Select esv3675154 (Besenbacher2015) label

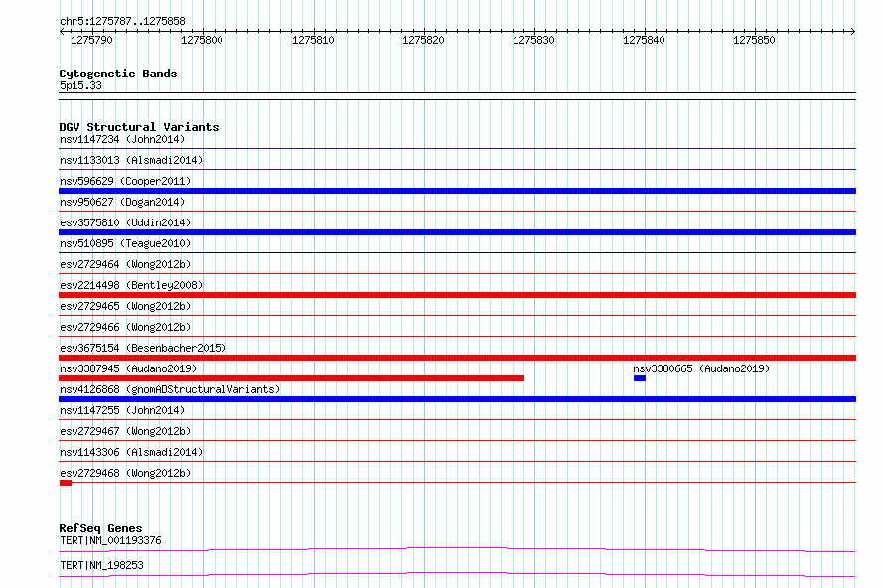tap(143, 348)
